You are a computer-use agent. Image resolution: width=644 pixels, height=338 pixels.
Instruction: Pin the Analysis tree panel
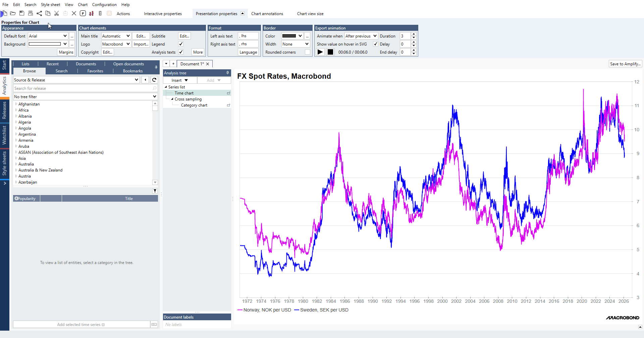(227, 73)
